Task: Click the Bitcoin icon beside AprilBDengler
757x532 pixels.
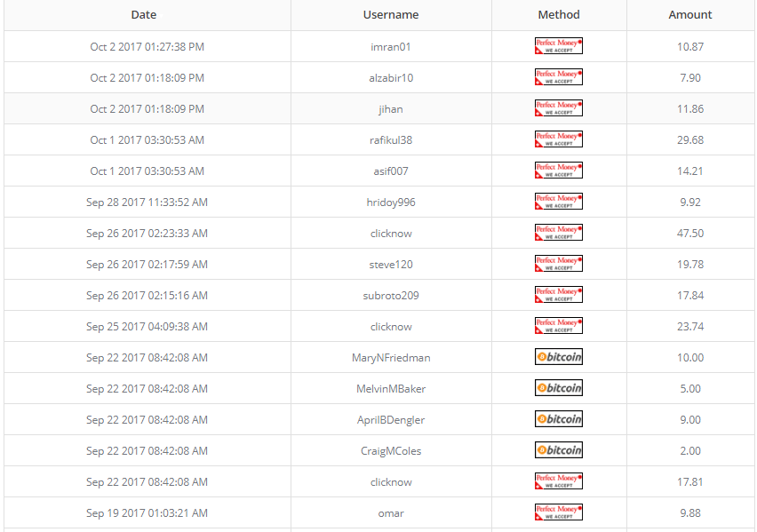Action: pyautogui.click(x=559, y=419)
